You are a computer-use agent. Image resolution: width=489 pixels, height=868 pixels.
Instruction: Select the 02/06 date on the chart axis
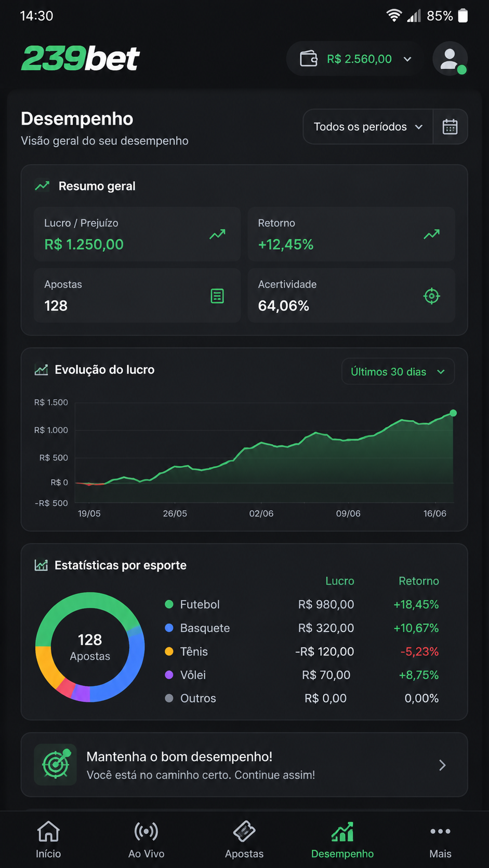pyautogui.click(x=261, y=513)
